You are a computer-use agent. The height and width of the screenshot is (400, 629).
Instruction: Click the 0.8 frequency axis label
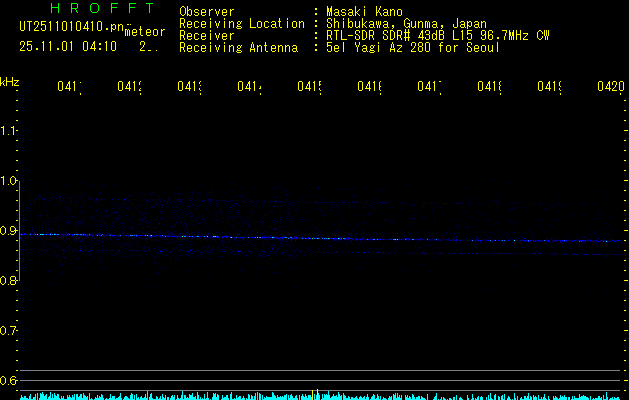click(x=9, y=281)
